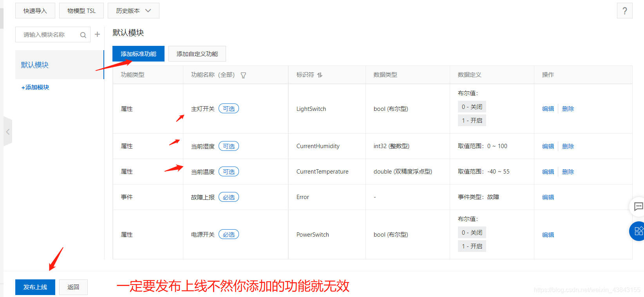Open the 历史版本 dropdown
Viewport: 644px width, 297px height.
(134, 11)
